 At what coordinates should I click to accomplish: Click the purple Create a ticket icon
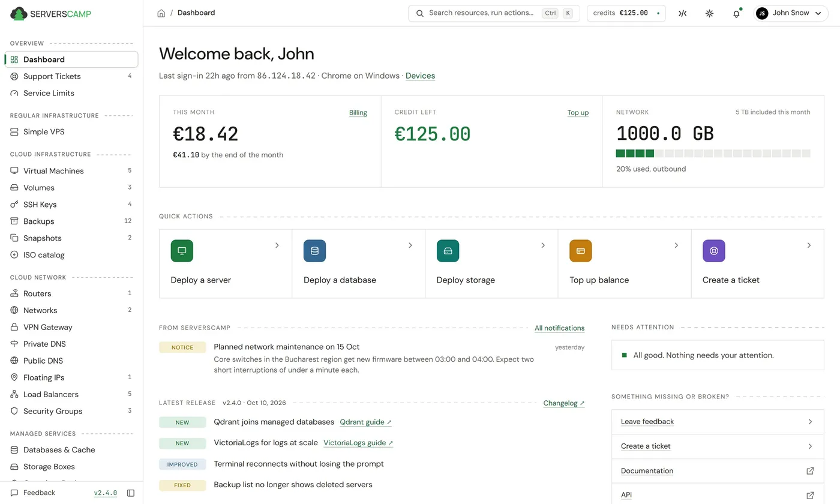tap(714, 251)
